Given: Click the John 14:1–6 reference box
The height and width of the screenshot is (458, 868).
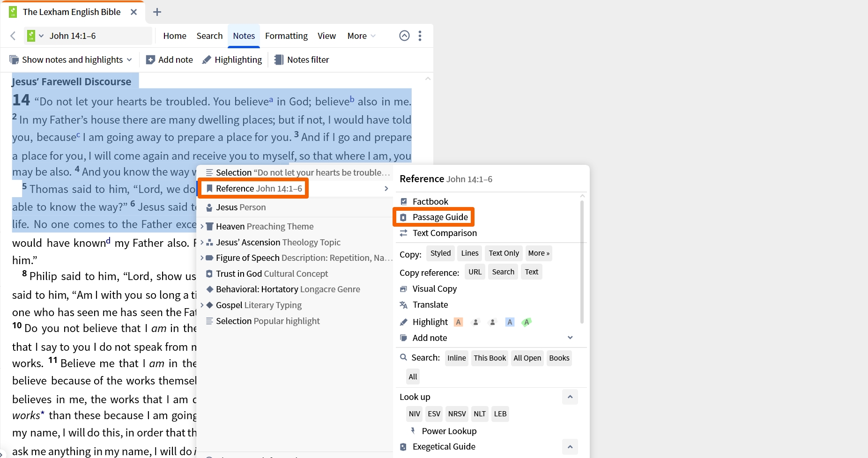Looking at the screenshot, I should (89, 36).
